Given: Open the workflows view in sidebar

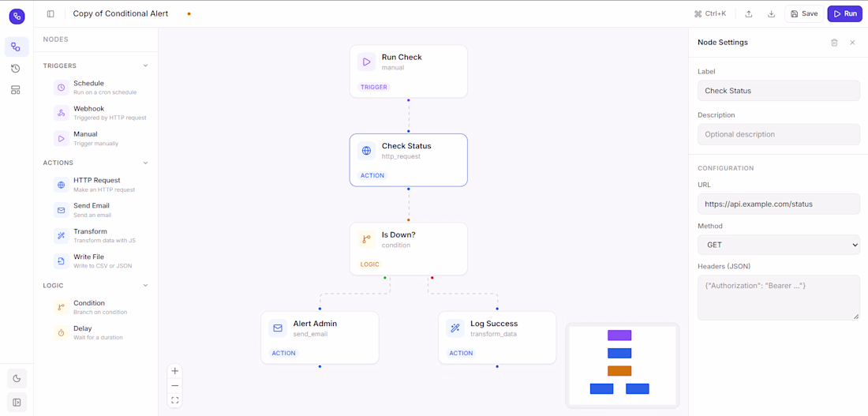Looking at the screenshot, I should point(17,47).
